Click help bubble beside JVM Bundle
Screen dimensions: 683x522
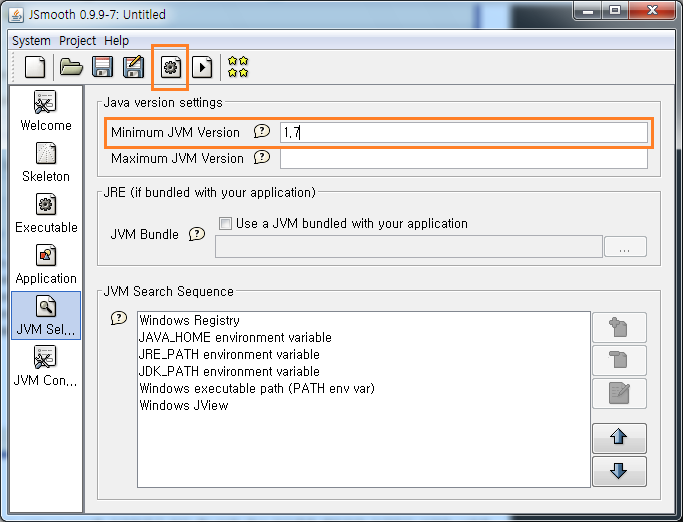(x=196, y=234)
